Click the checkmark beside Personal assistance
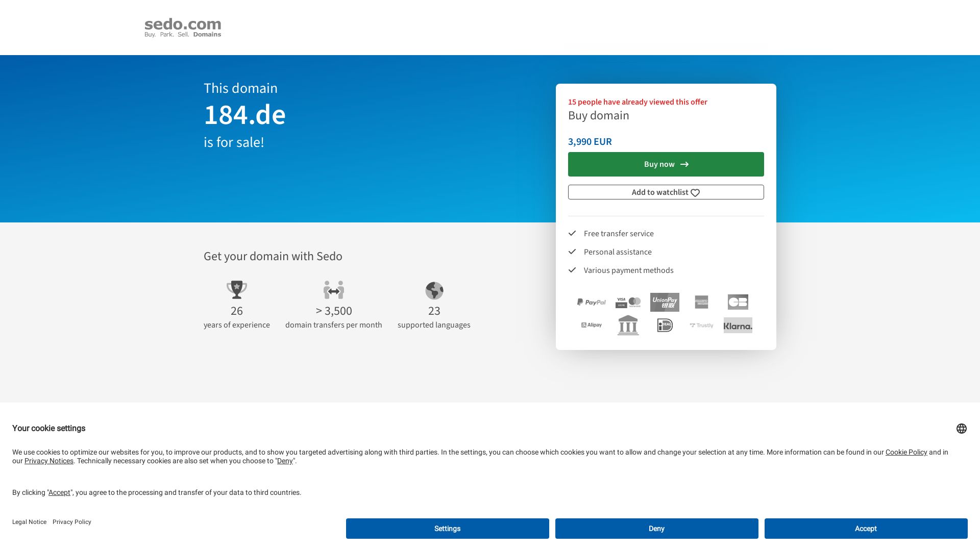Screen dimensions: 980x551 [572, 252]
